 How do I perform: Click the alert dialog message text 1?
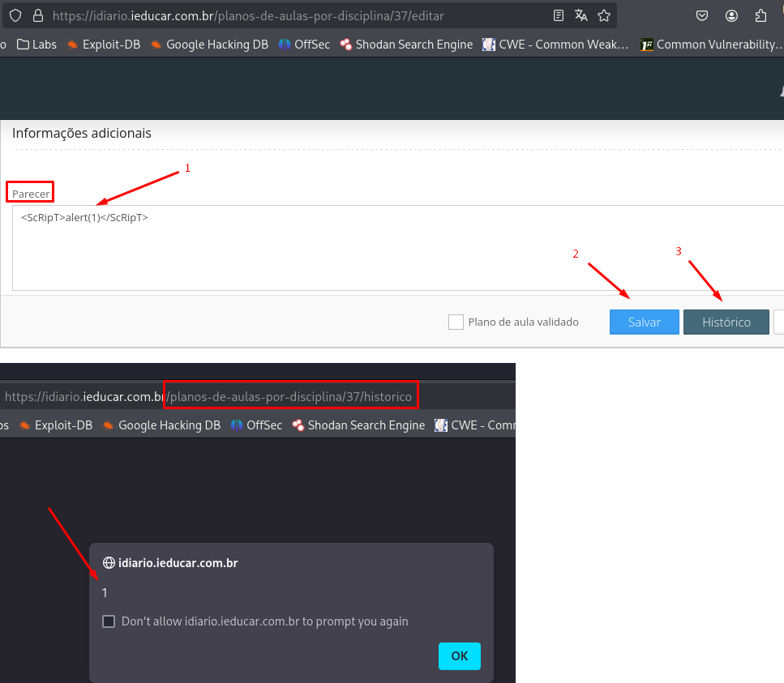coord(105,593)
